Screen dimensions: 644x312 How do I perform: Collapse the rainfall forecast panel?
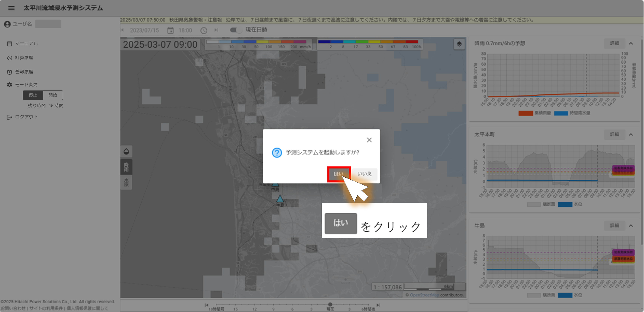[x=631, y=43]
